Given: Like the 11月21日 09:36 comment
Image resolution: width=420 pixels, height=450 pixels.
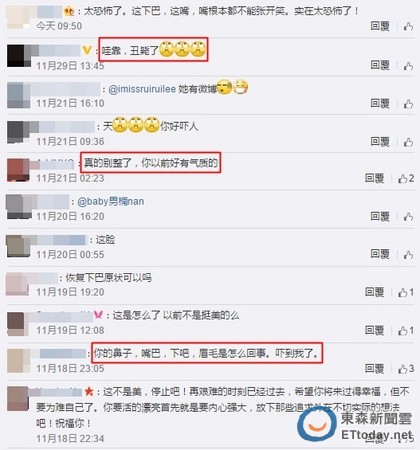Looking at the screenshot, I should pos(408,142).
